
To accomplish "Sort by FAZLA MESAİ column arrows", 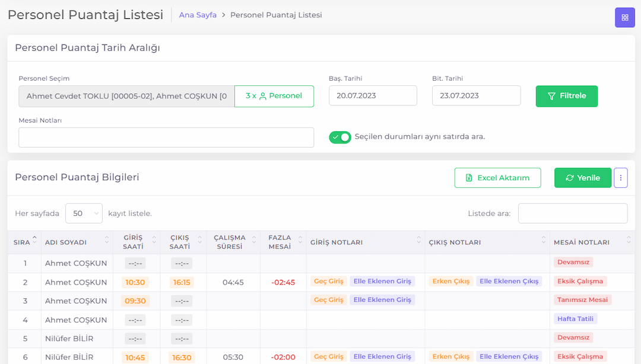I will coord(300,240).
